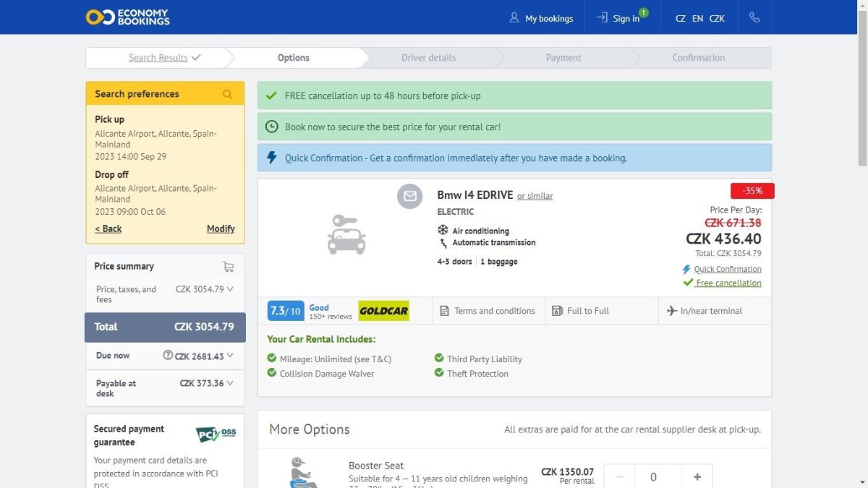
Task: Click the question mark icon next to Due now
Action: tap(168, 356)
